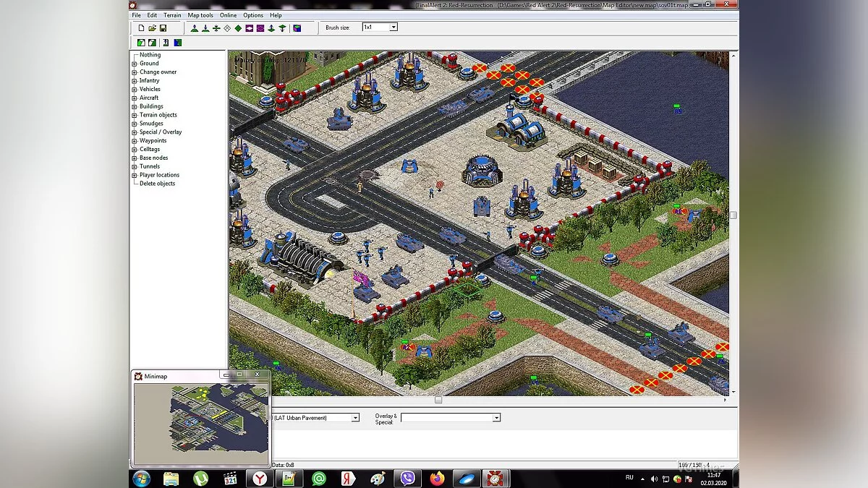The image size is (868, 488).
Task: Save the map using the save icon
Action: point(164,27)
